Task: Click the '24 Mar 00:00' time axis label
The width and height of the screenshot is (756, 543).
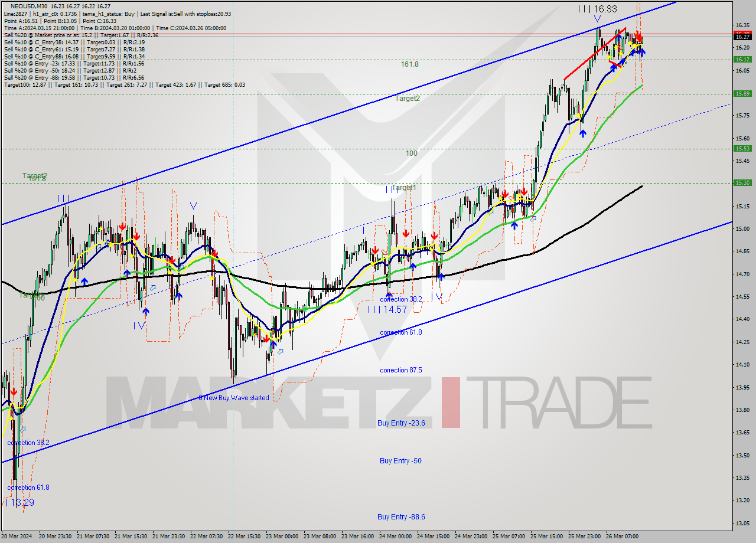Action: pos(395,536)
